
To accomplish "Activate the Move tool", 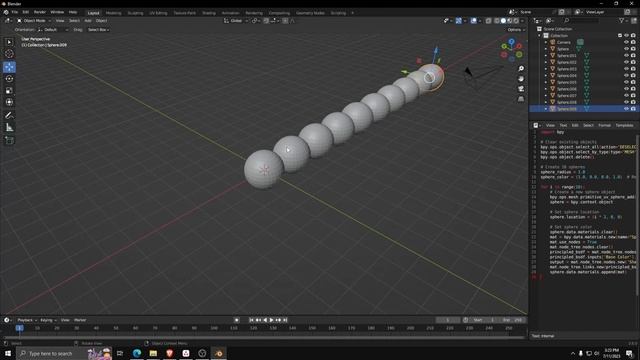I will 9,67.
